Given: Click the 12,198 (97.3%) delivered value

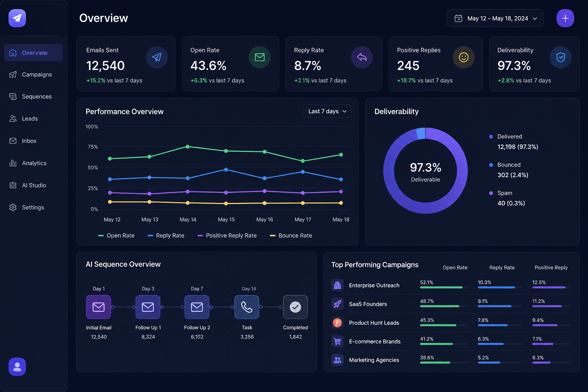Looking at the screenshot, I should coord(518,147).
